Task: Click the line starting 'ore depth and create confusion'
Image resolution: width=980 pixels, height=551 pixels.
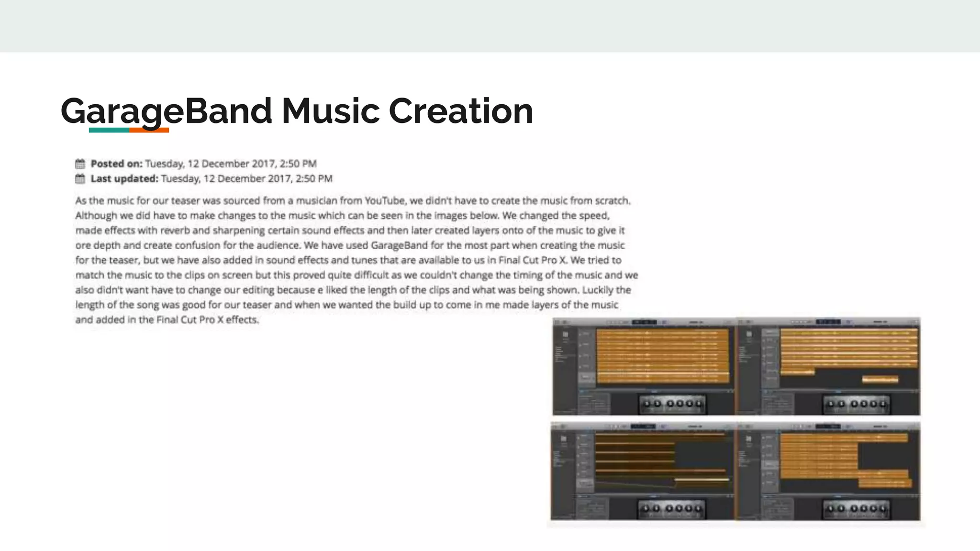Action: [350, 245]
